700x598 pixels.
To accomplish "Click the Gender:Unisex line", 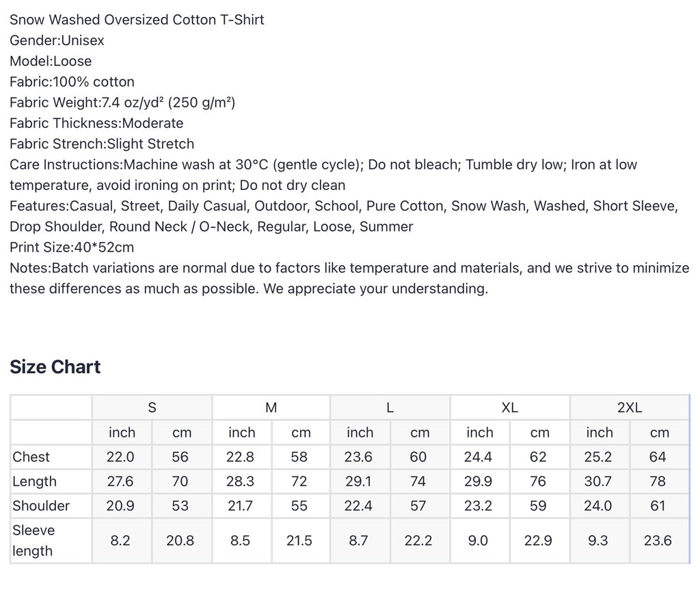I will [x=57, y=40].
